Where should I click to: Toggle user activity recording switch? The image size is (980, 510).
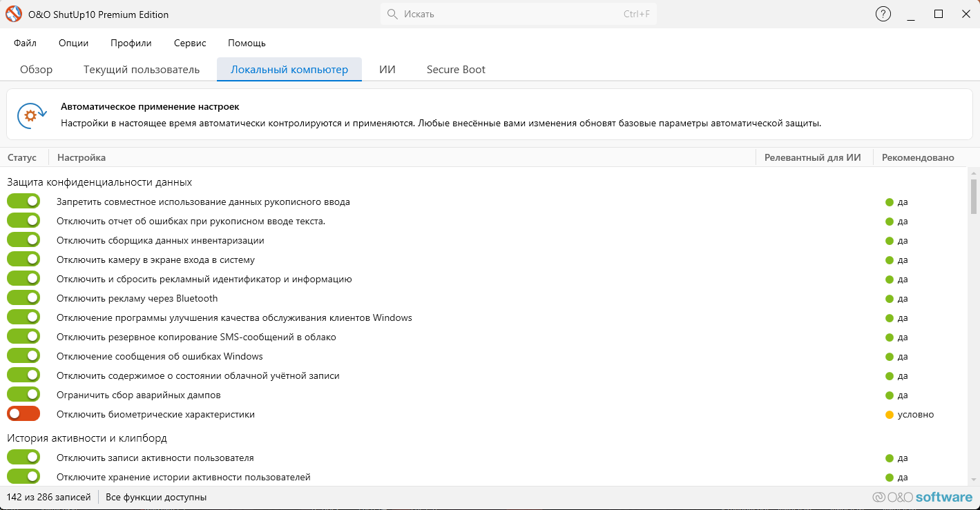click(23, 458)
